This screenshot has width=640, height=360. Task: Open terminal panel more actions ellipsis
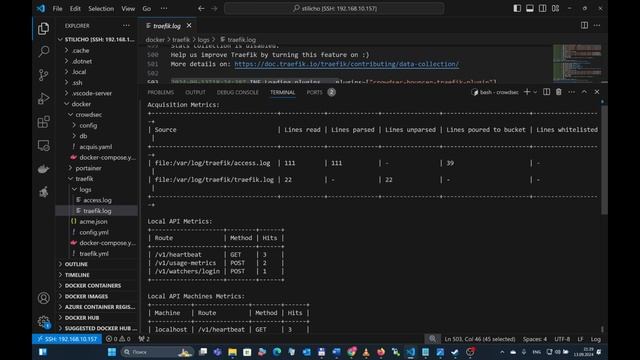[571, 92]
